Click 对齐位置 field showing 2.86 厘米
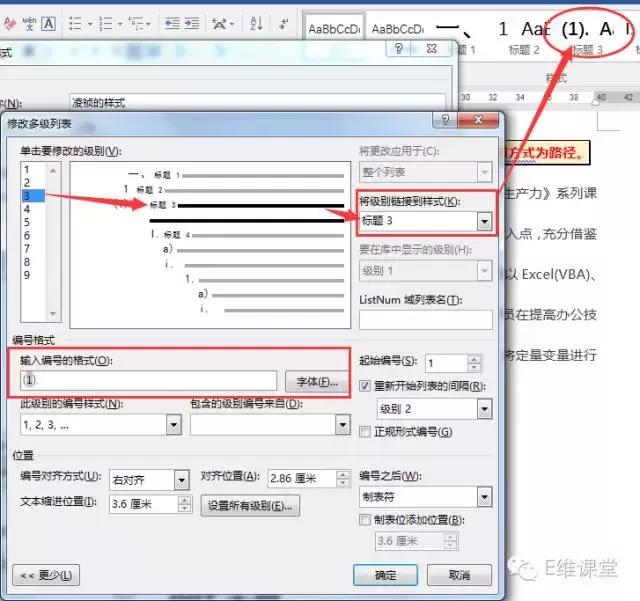Image resolution: width=640 pixels, height=601 pixels. [302, 478]
